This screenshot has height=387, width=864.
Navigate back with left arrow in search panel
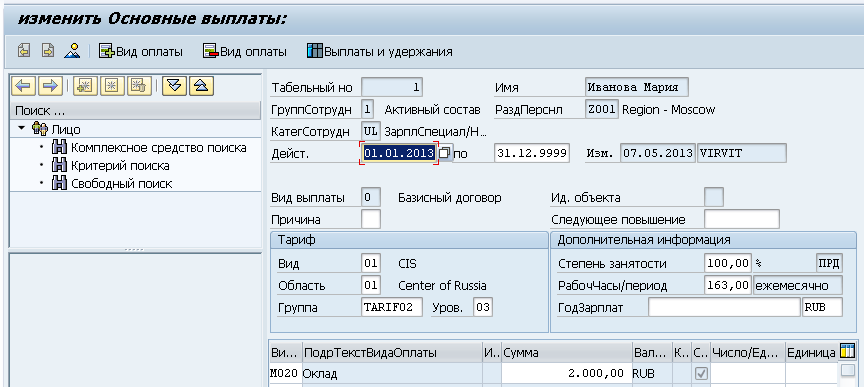24,85
